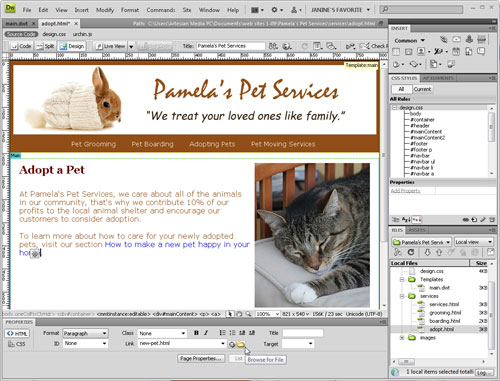Toggle Italic formatting in Properties panel
Image resolution: width=500 pixels, height=381 pixels.
click(206, 333)
